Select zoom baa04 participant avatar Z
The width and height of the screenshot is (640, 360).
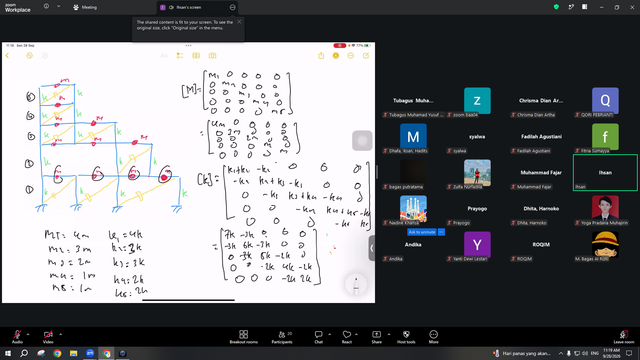pyautogui.click(x=477, y=100)
